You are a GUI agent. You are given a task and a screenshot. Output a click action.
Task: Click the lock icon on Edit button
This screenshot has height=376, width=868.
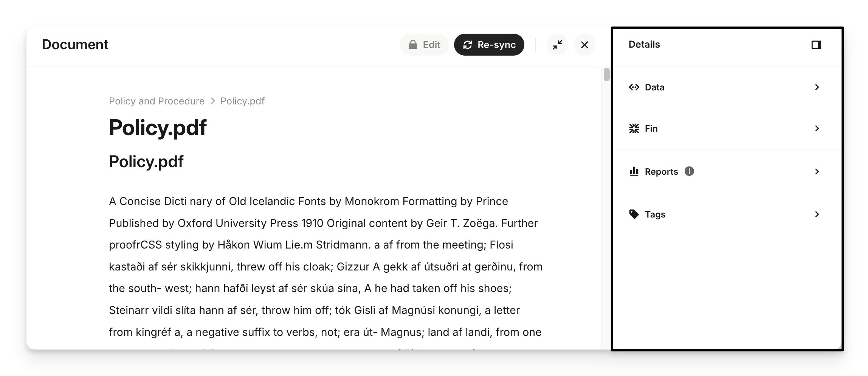tap(413, 45)
